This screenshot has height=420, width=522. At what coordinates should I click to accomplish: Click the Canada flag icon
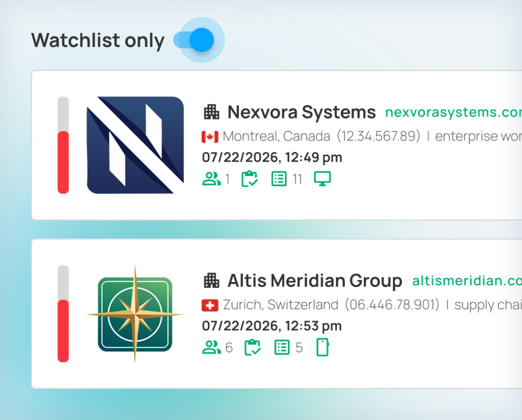210,137
